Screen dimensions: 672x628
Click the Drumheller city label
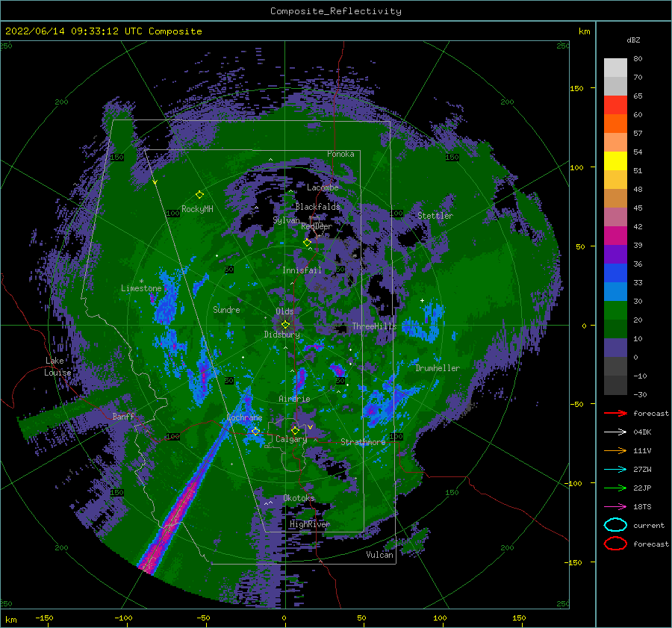tap(437, 368)
